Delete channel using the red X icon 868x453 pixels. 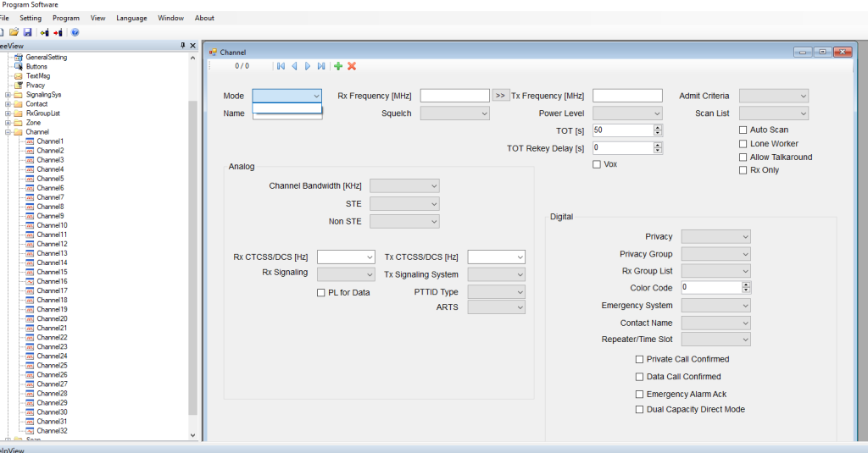352,66
